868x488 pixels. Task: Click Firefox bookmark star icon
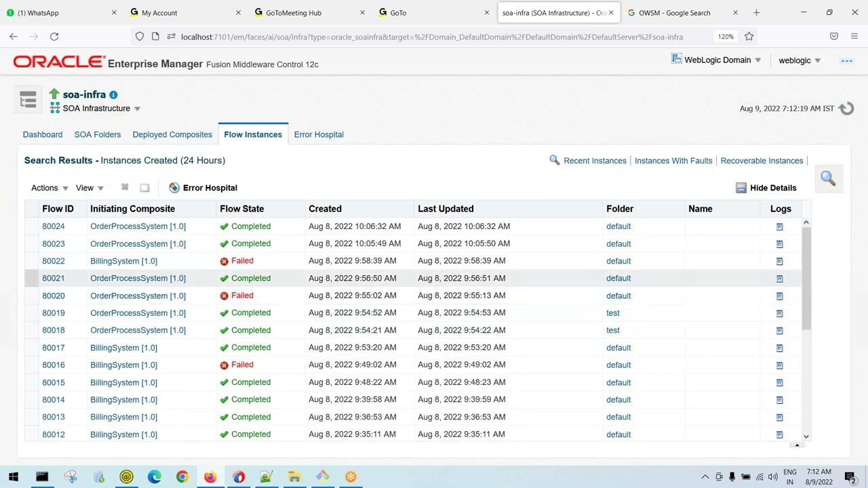pyautogui.click(x=749, y=37)
